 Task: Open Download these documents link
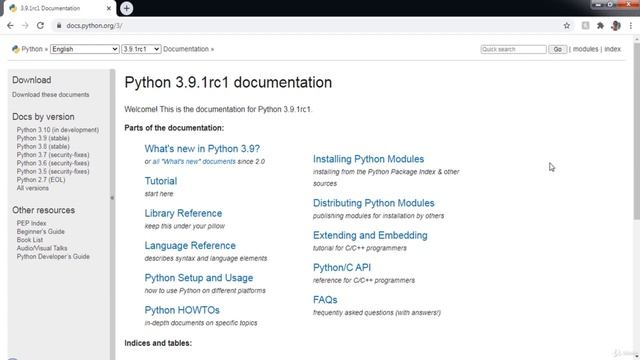tap(51, 95)
